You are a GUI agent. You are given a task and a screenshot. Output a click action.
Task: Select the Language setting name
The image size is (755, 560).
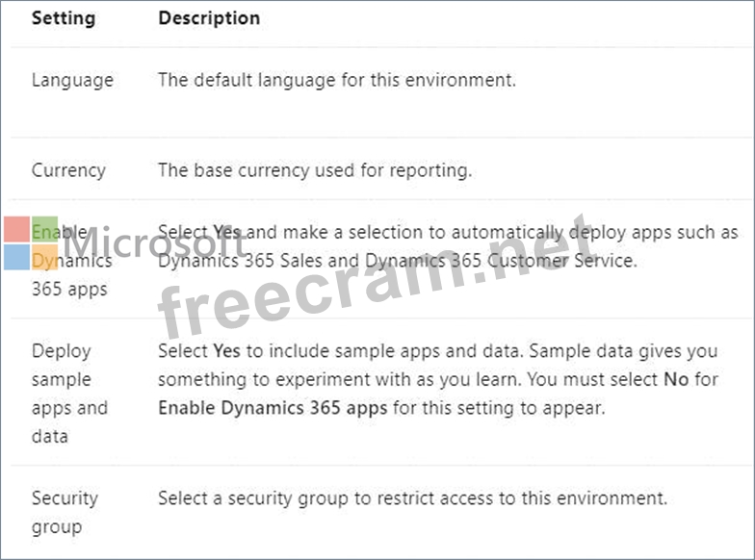(72, 80)
